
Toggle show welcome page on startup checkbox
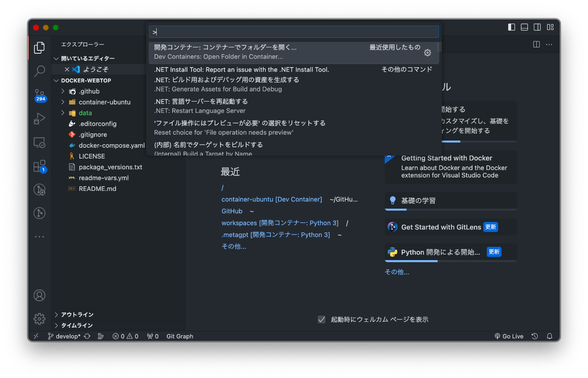[x=322, y=319]
